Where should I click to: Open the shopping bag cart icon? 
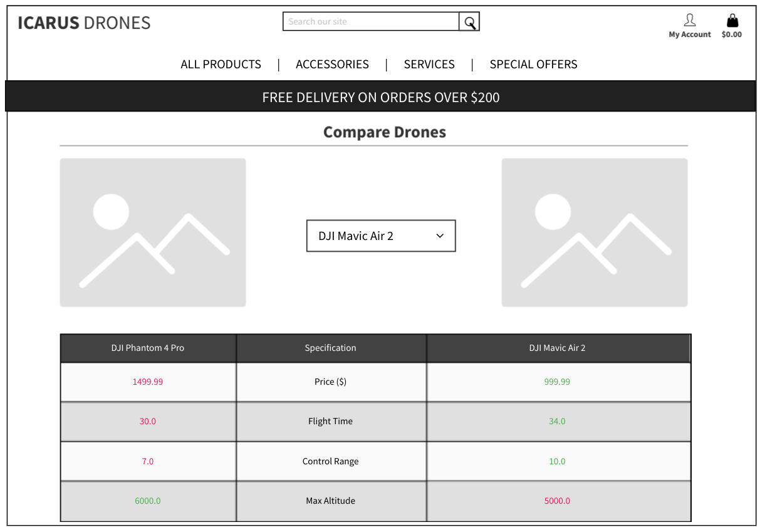(x=732, y=20)
